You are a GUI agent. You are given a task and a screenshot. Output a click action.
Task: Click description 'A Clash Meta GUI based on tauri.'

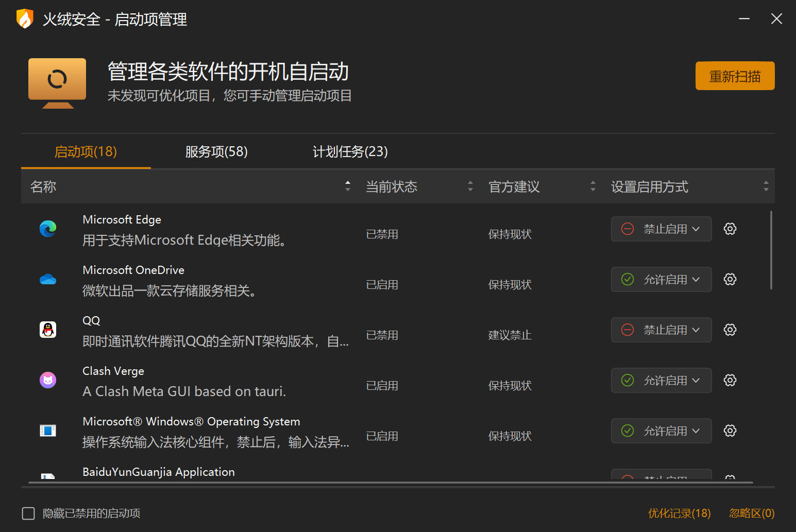(x=184, y=391)
